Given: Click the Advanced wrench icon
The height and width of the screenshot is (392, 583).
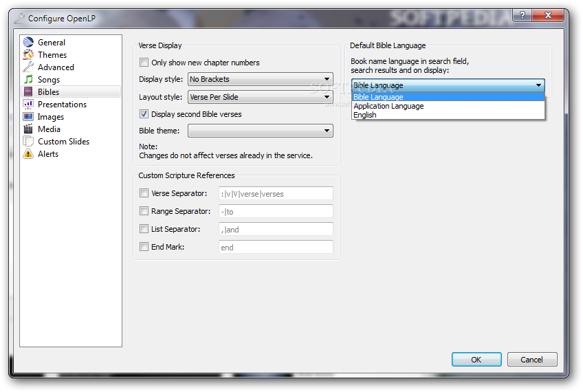Looking at the screenshot, I should (28, 67).
